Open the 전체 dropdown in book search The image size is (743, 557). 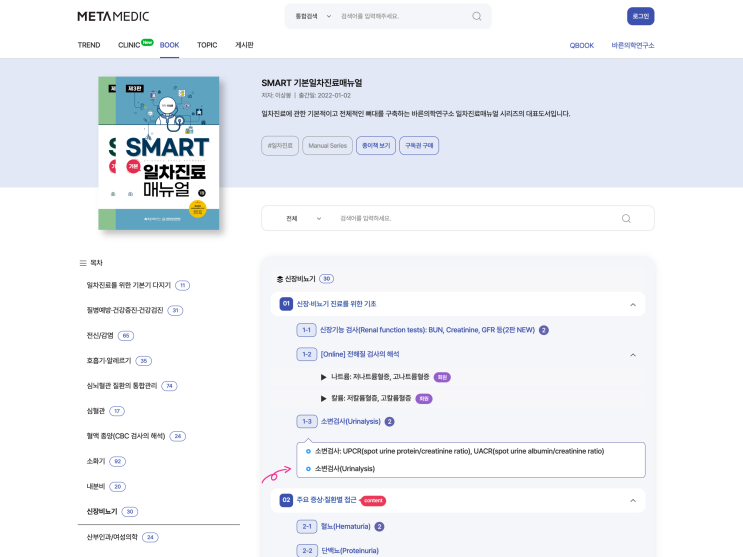303,219
